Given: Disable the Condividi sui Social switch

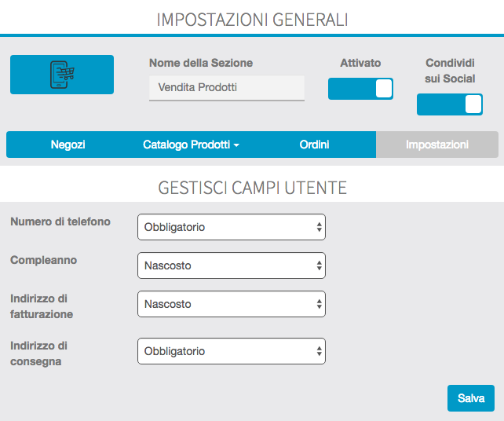Looking at the screenshot, I should tap(449, 104).
